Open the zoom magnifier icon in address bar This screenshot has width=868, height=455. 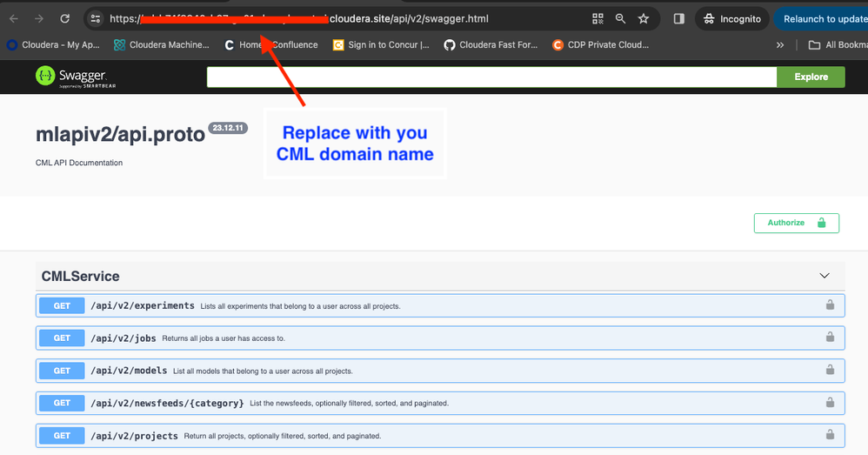(x=620, y=19)
